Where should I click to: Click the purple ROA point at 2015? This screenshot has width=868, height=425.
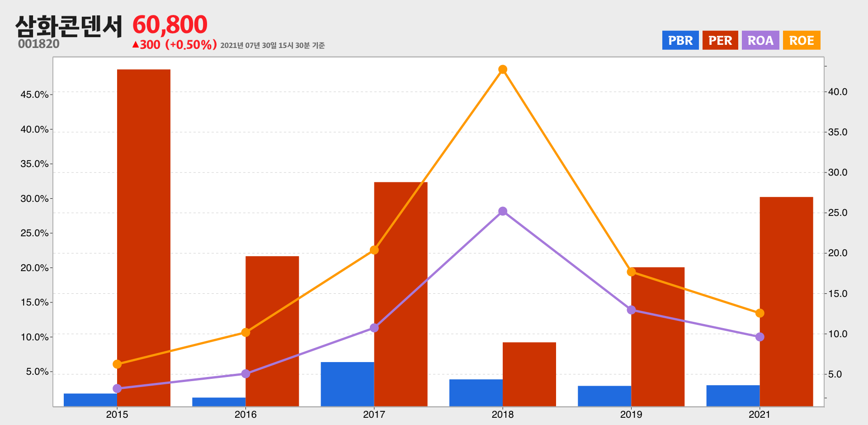[117, 388]
